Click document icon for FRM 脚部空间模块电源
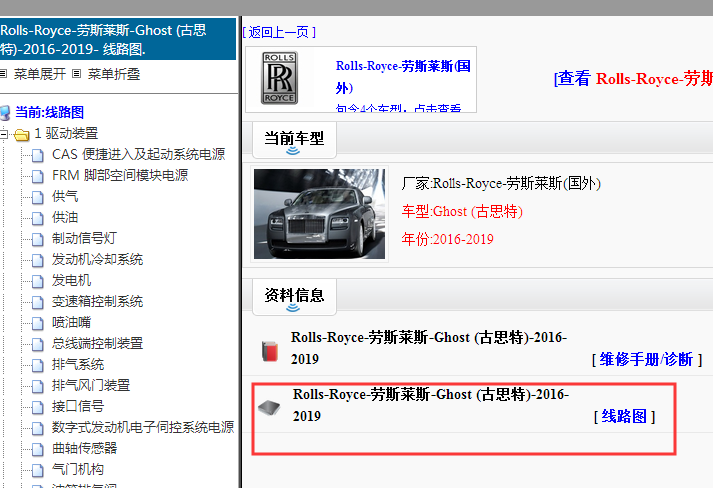 click(38, 176)
